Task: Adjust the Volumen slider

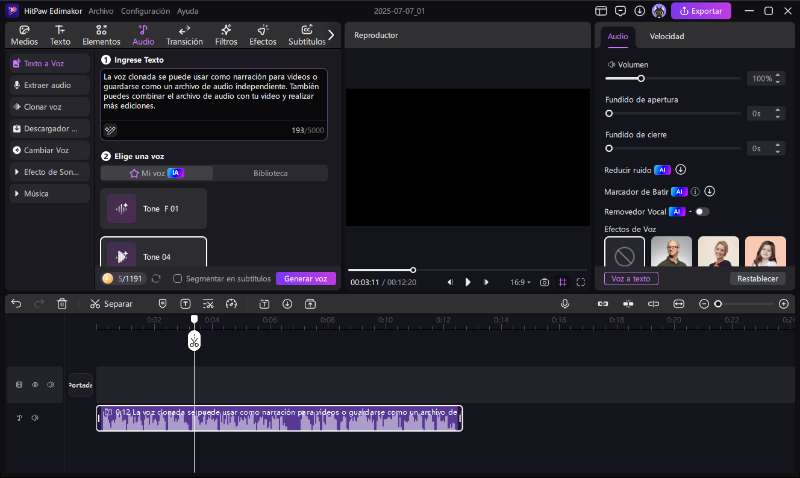Action: click(x=641, y=78)
